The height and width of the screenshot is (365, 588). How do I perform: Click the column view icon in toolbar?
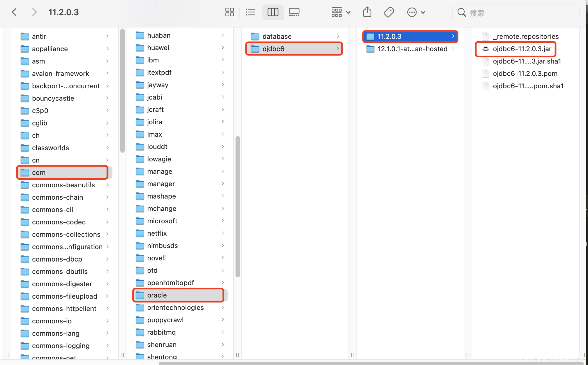coord(273,12)
